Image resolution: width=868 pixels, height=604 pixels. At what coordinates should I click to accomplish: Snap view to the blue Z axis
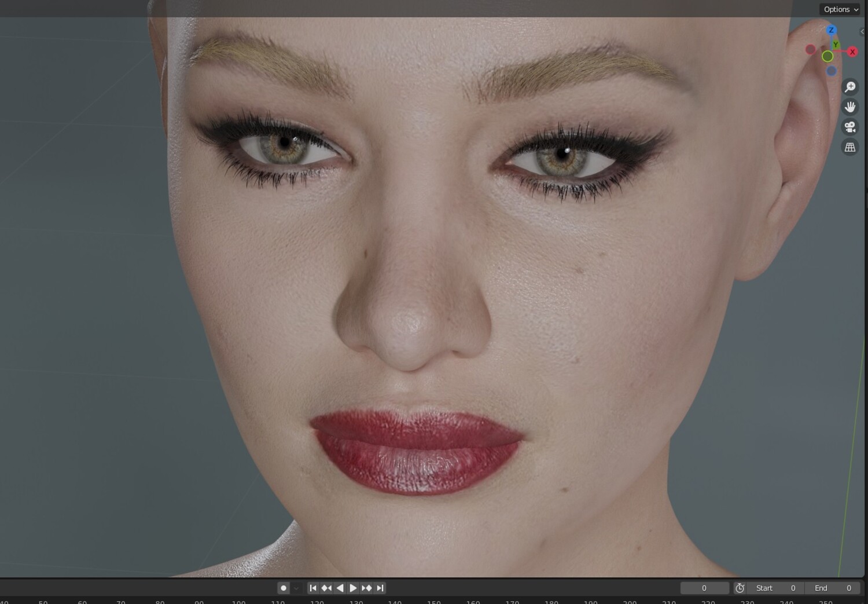click(831, 30)
